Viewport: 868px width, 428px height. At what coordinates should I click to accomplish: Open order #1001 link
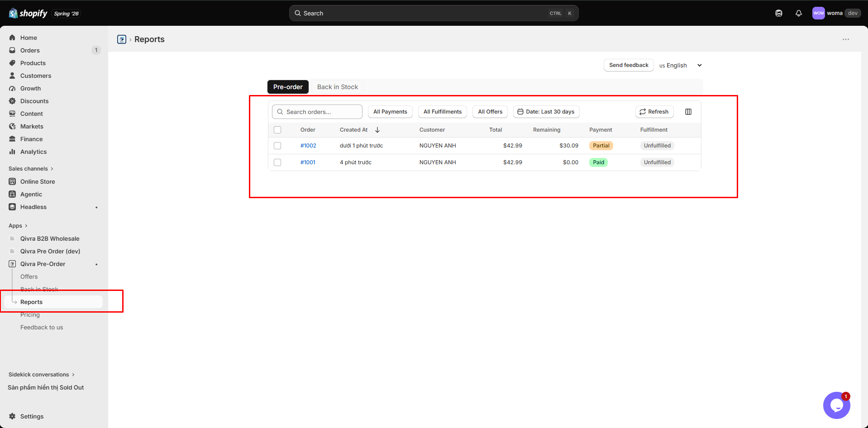308,162
